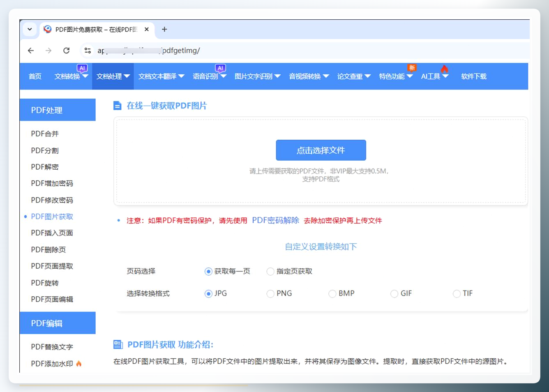Click the browser address bar URL field

(x=304, y=51)
